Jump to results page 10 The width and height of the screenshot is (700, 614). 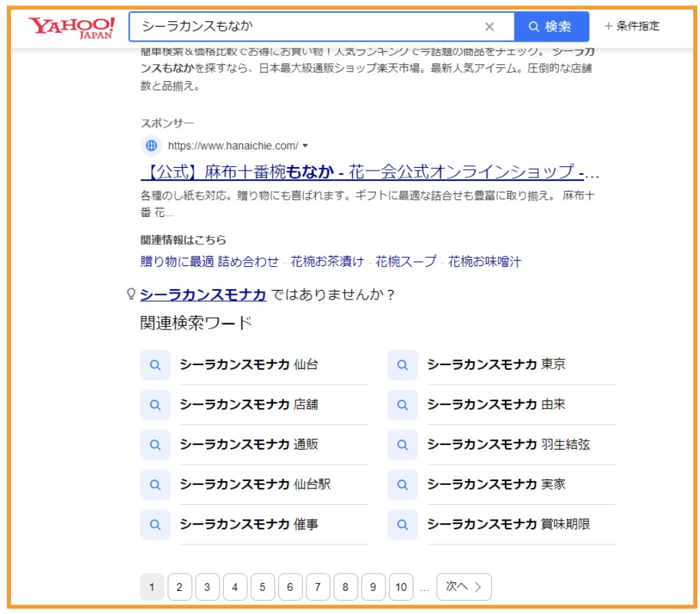[x=400, y=587]
